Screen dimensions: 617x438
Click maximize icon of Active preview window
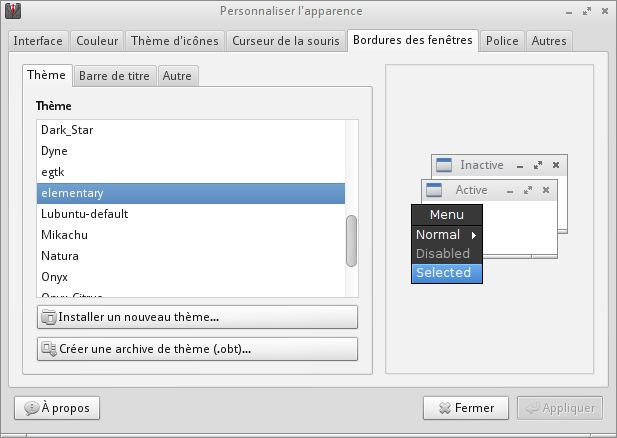pyautogui.click(x=528, y=190)
